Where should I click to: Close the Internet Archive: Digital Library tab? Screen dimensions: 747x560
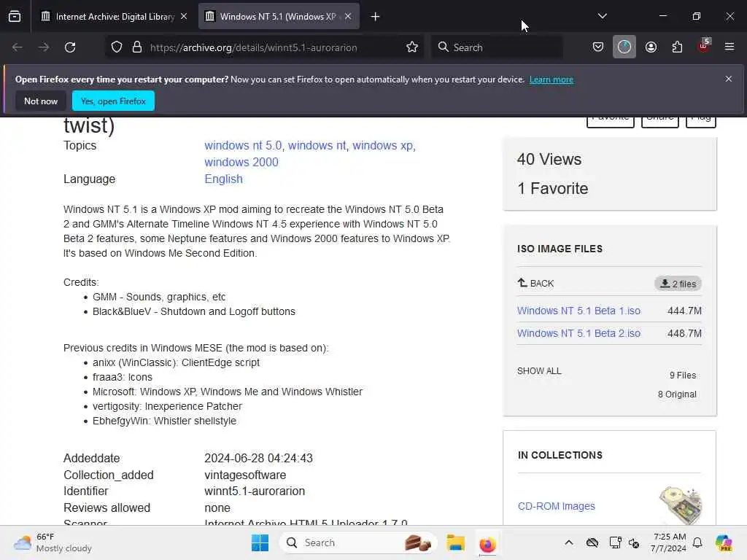[x=184, y=17]
